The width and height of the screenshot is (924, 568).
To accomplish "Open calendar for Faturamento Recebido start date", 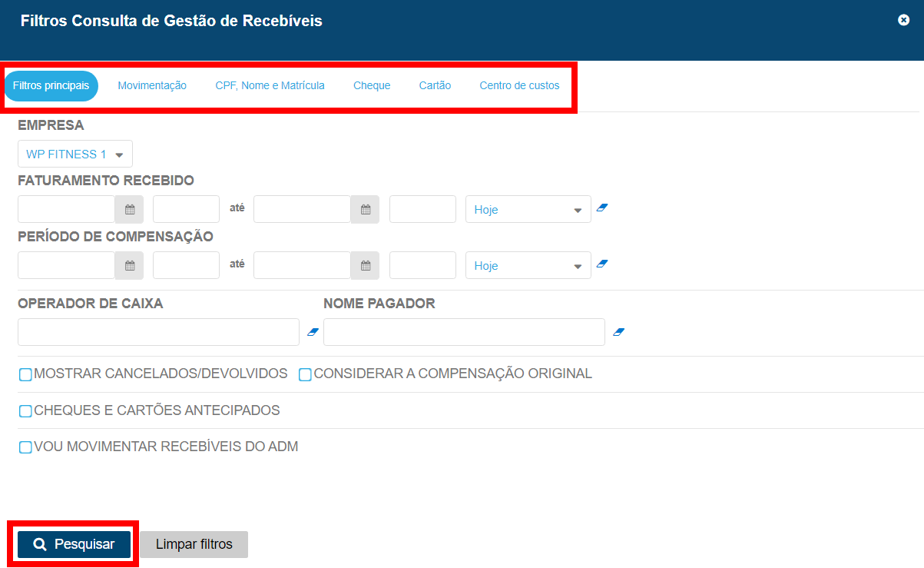I will (130, 209).
